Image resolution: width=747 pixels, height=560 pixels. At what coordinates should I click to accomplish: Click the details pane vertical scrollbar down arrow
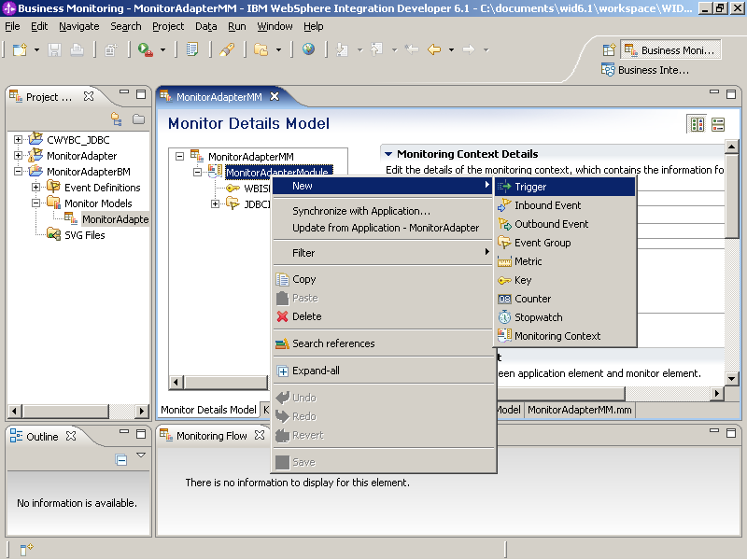[x=731, y=379]
